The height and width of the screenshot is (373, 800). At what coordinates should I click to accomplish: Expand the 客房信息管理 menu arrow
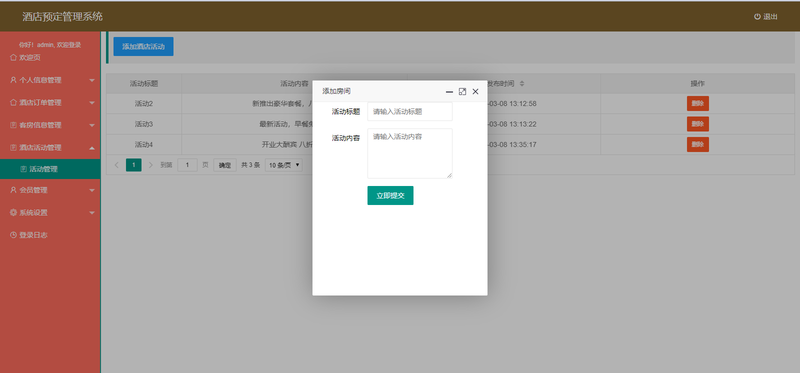point(92,126)
